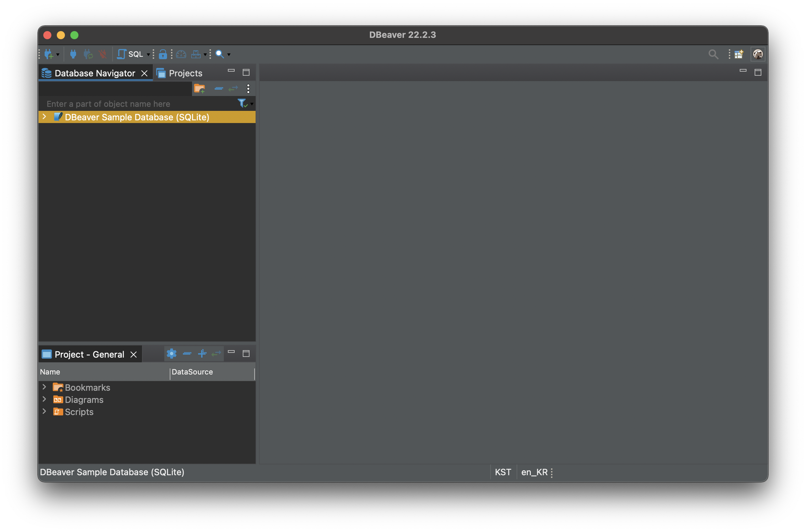The height and width of the screenshot is (532, 806).
Task: Open Project panel configure gear icon
Action: click(x=171, y=354)
